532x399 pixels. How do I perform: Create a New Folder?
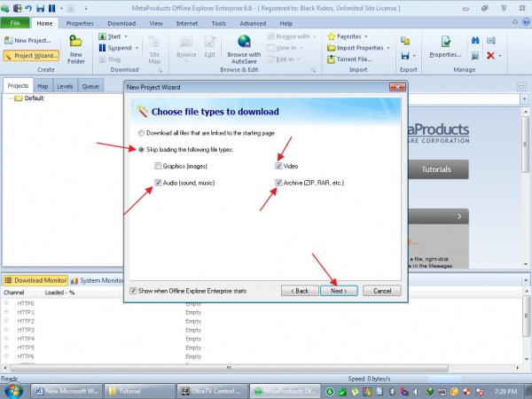76,50
